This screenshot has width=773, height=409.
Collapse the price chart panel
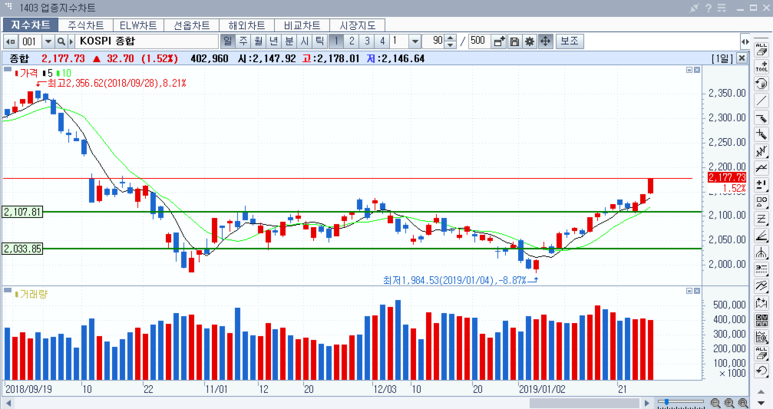[x=690, y=70]
